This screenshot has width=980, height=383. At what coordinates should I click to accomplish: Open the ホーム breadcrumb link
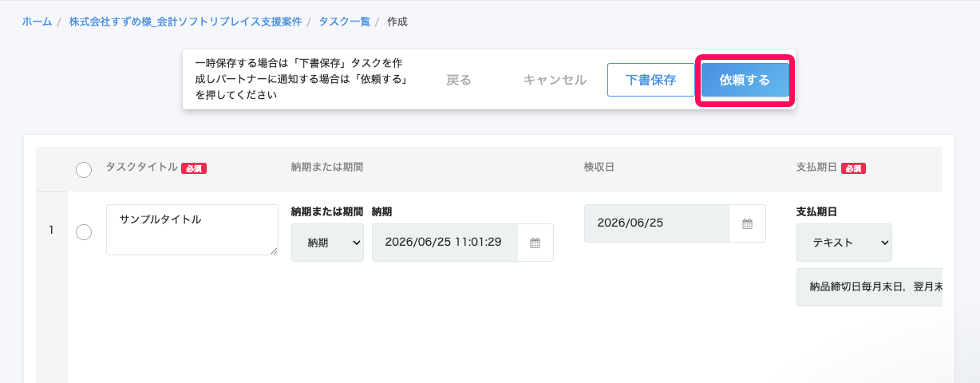point(37,22)
